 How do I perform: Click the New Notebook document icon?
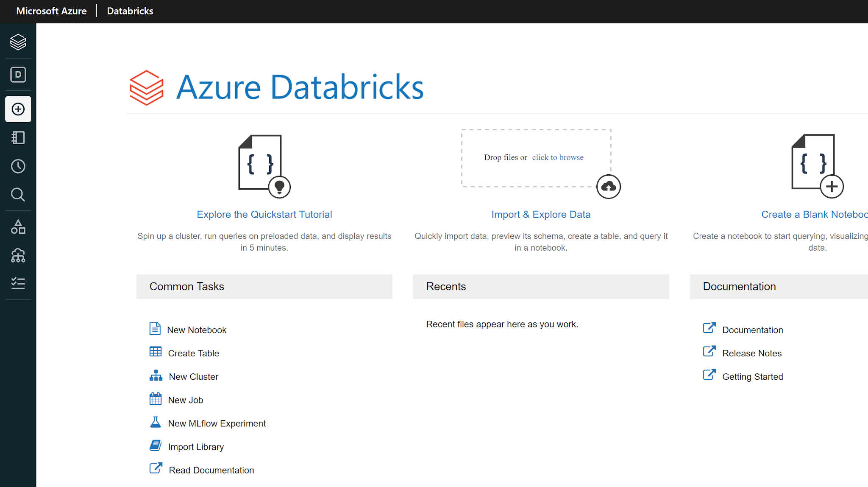(x=155, y=329)
